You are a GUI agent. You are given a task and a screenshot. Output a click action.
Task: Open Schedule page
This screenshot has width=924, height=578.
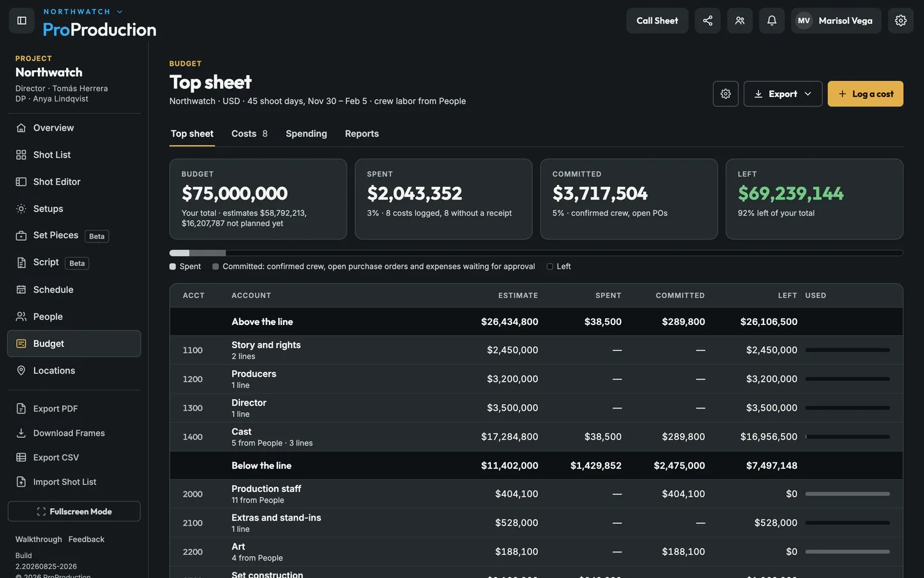click(x=74, y=290)
